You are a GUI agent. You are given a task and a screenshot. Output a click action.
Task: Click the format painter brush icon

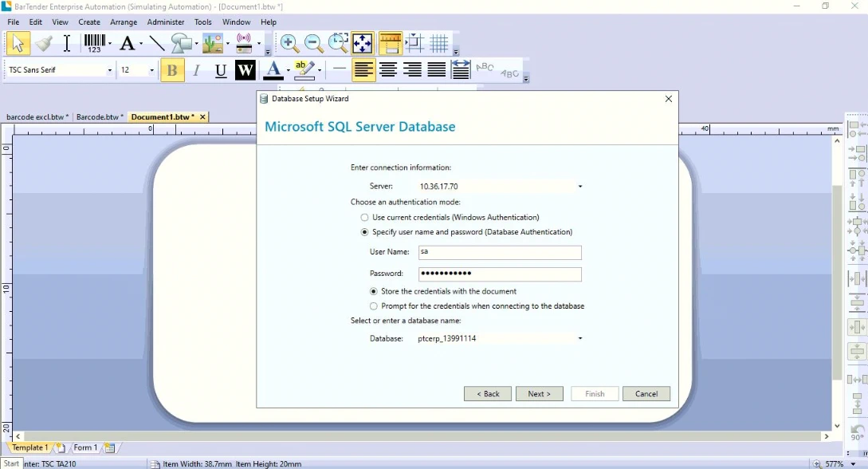point(43,43)
